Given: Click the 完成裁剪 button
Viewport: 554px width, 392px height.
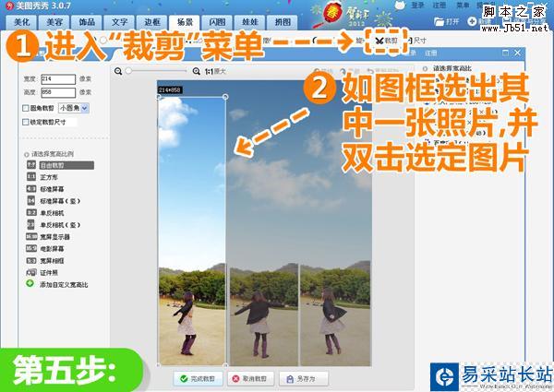Looking at the screenshot, I should coord(199,378).
